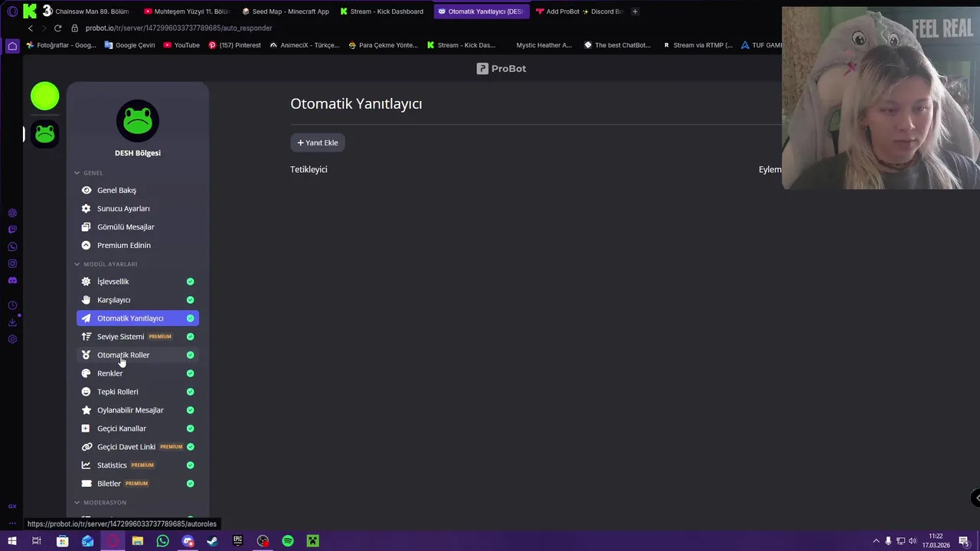The width and height of the screenshot is (980, 551).
Task: Click the medal icon of Otomatik Roller
Action: (86, 355)
